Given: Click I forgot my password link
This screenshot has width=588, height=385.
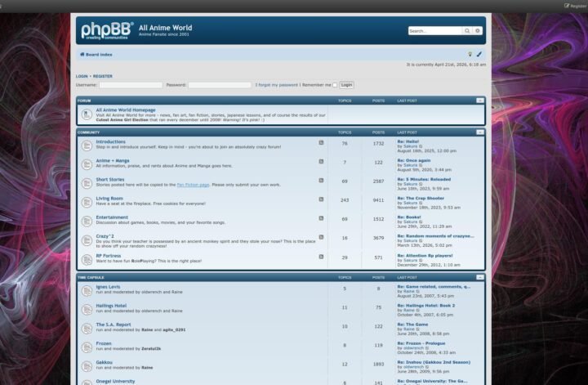Looking at the screenshot, I should click(x=276, y=85).
